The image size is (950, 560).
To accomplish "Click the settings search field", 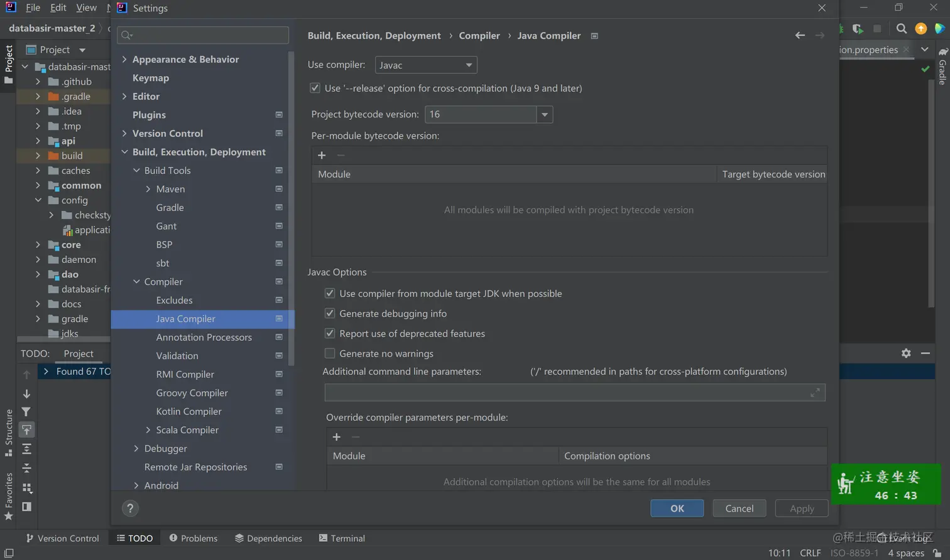I will click(x=203, y=35).
